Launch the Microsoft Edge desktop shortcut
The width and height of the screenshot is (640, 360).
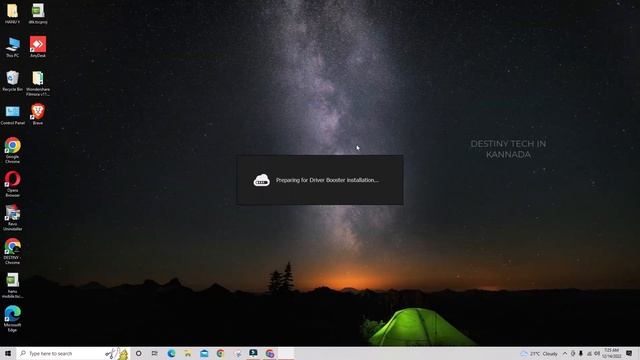(x=12, y=319)
